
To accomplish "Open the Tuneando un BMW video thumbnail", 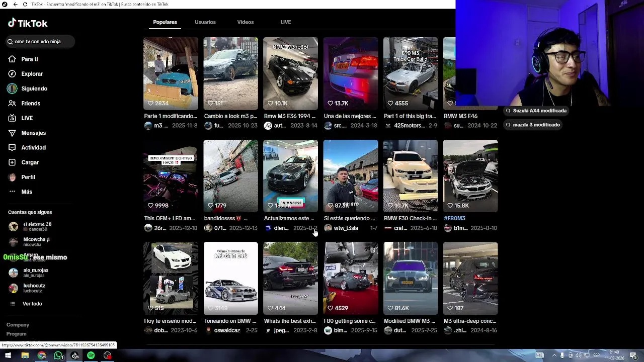I will point(230,279).
